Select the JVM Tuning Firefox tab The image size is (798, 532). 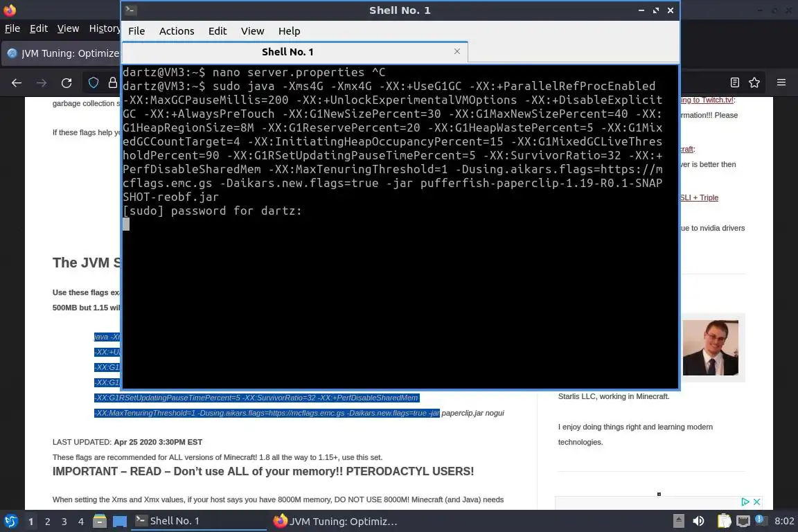tap(62, 53)
